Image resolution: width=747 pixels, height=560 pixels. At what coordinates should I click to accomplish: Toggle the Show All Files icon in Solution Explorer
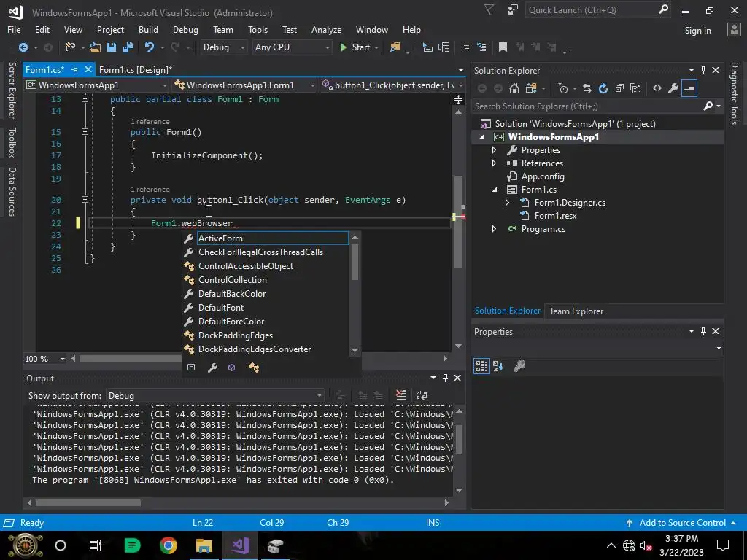635,88
